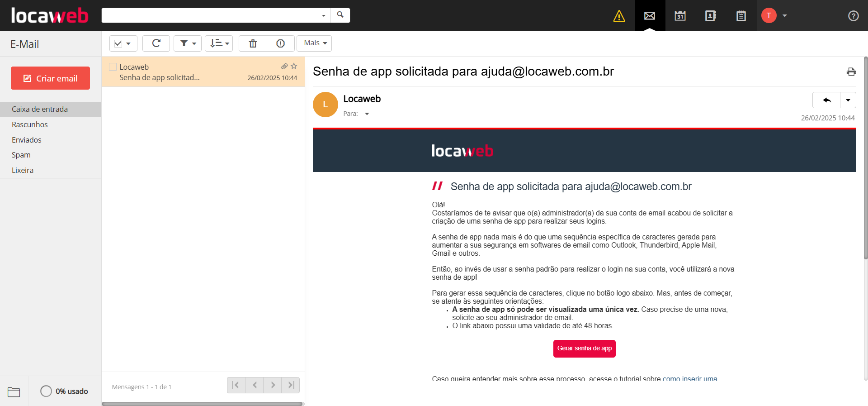Click the email reading pane vertical scrollbar
The image size is (868, 406).
[866, 158]
